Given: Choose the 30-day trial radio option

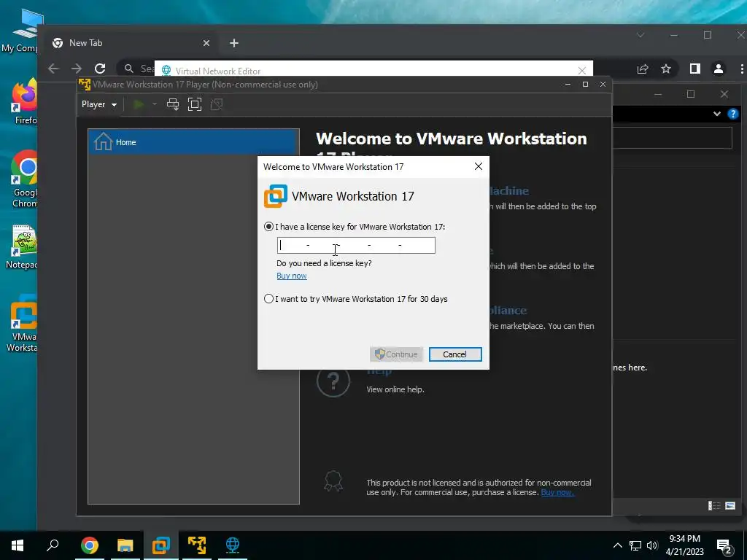Looking at the screenshot, I should 268,298.
